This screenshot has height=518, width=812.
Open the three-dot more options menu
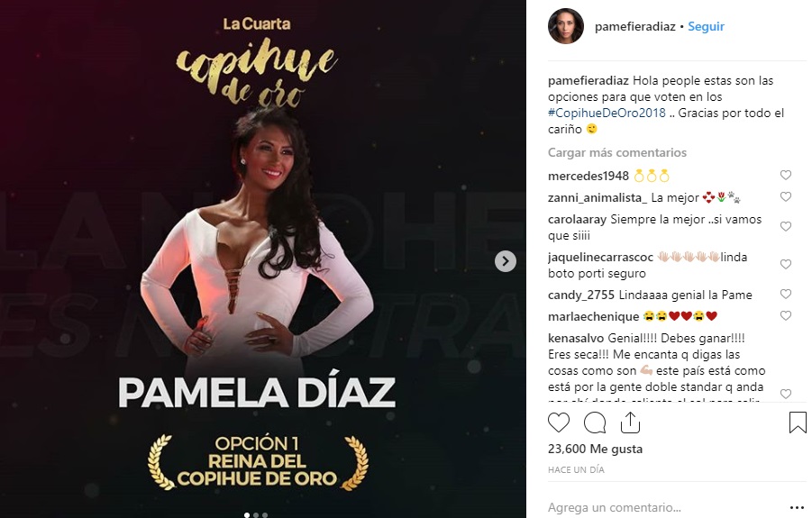[x=798, y=508]
